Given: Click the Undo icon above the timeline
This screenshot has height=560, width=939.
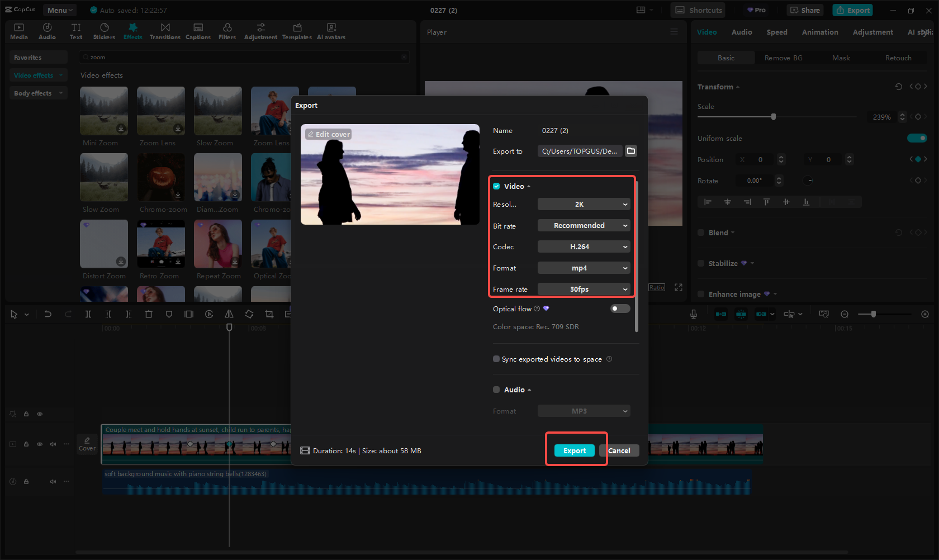Looking at the screenshot, I should [x=48, y=314].
